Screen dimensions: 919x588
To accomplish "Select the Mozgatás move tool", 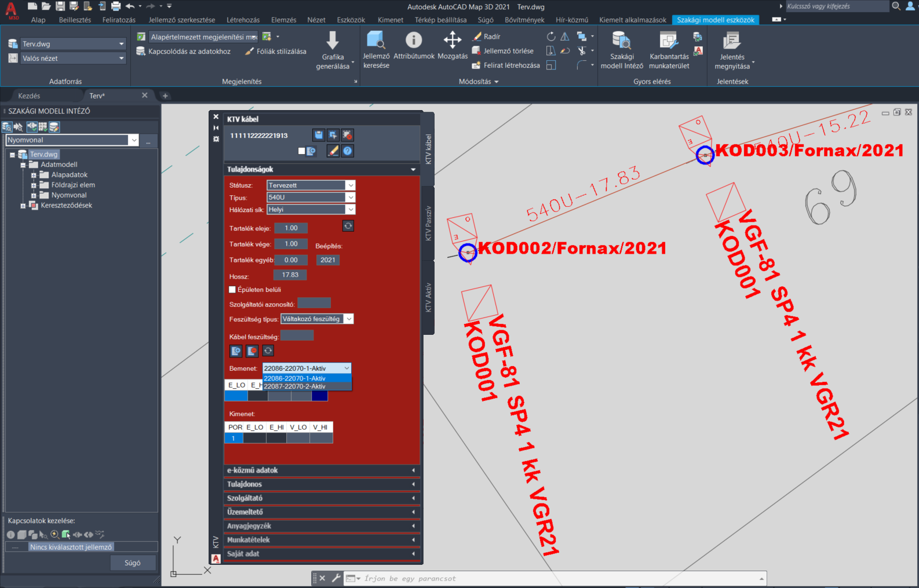I will (x=453, y=40).
